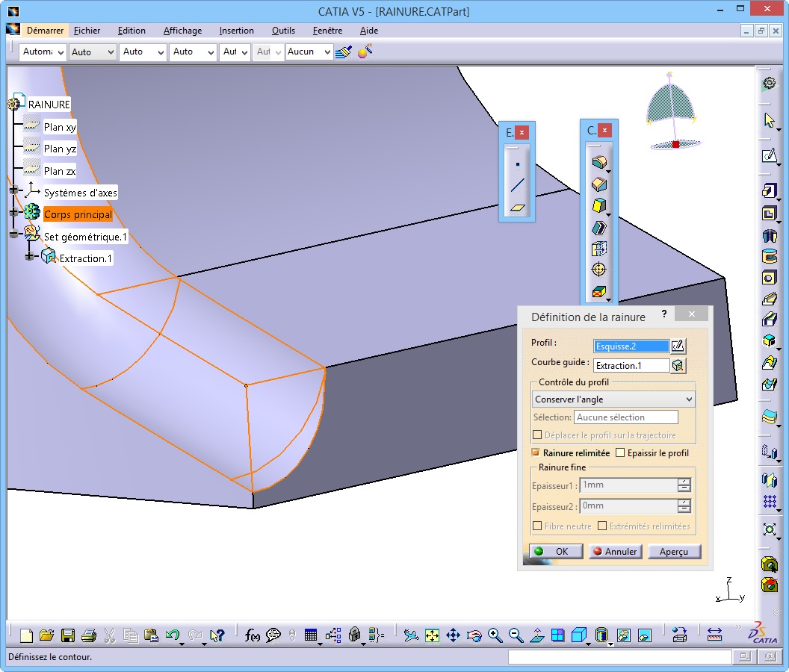Select the Rib sweep tool icon
The image size is (789, 672).
tap(769, 299)
